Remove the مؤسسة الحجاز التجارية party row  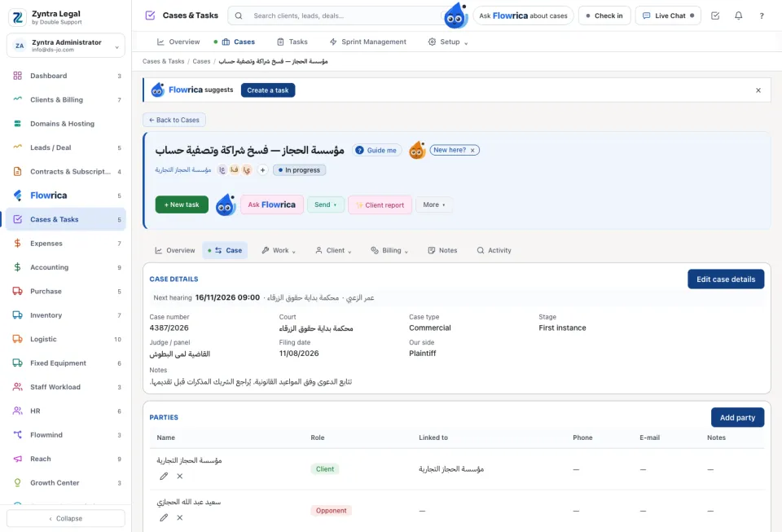tap(179, 476)
